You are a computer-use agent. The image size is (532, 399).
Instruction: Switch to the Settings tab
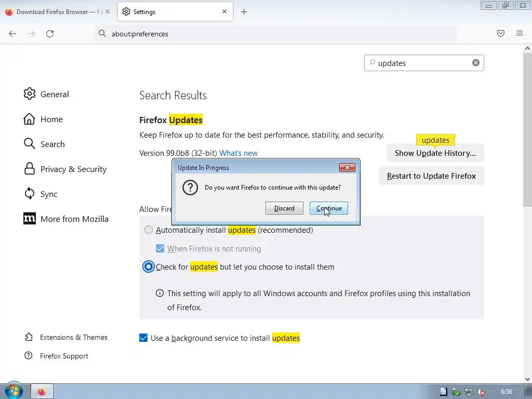[175, 11]
